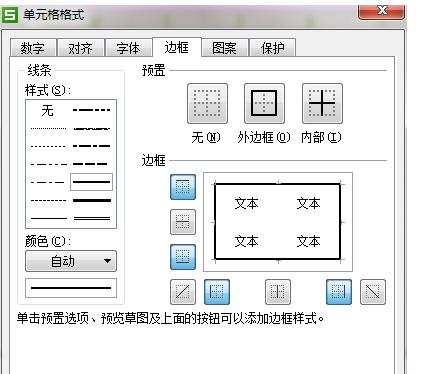Choose the thick solid line style

click(92, 201)
